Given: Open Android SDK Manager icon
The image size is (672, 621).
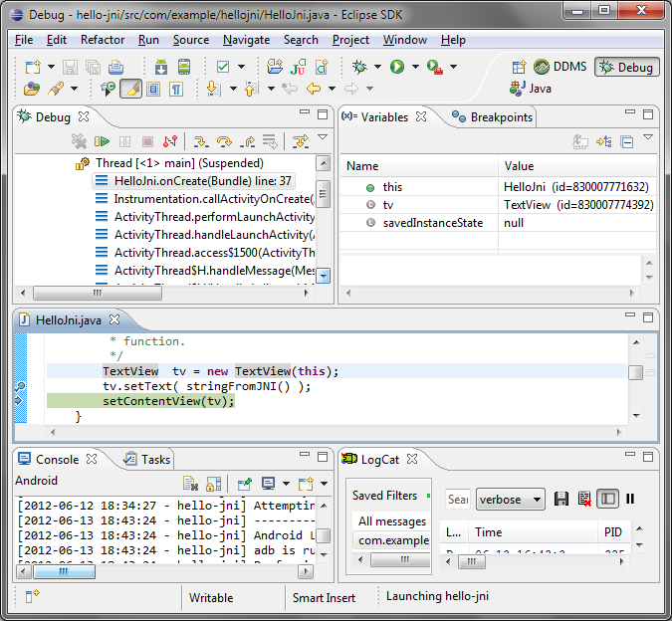Looking at the screenshot, I should click(161, 67).
